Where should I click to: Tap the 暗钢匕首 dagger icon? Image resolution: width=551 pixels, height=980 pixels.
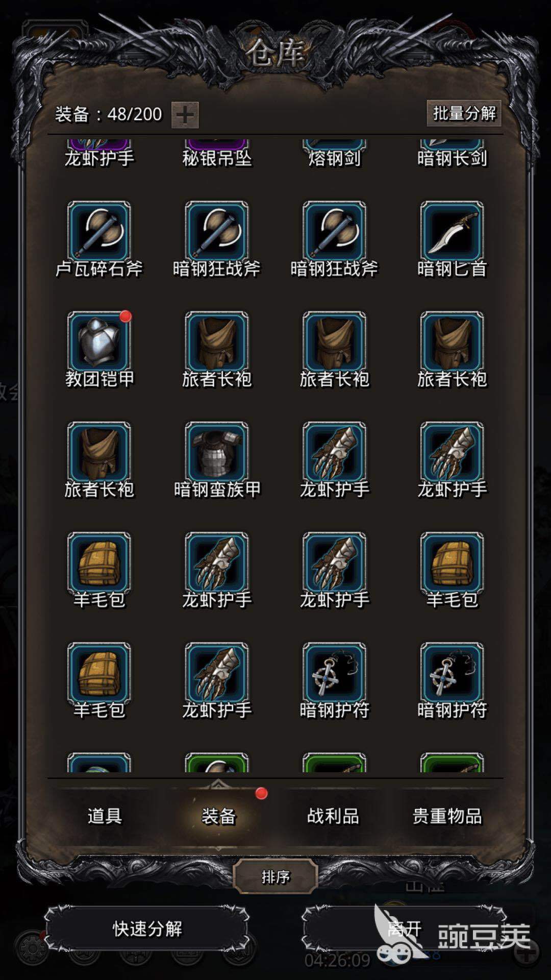click(452, 231)
